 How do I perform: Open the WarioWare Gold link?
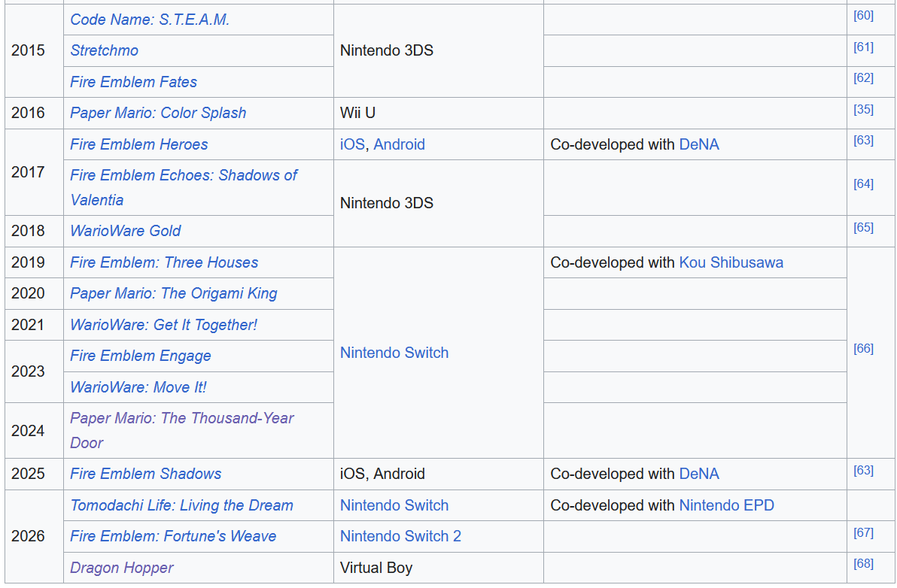125,230
